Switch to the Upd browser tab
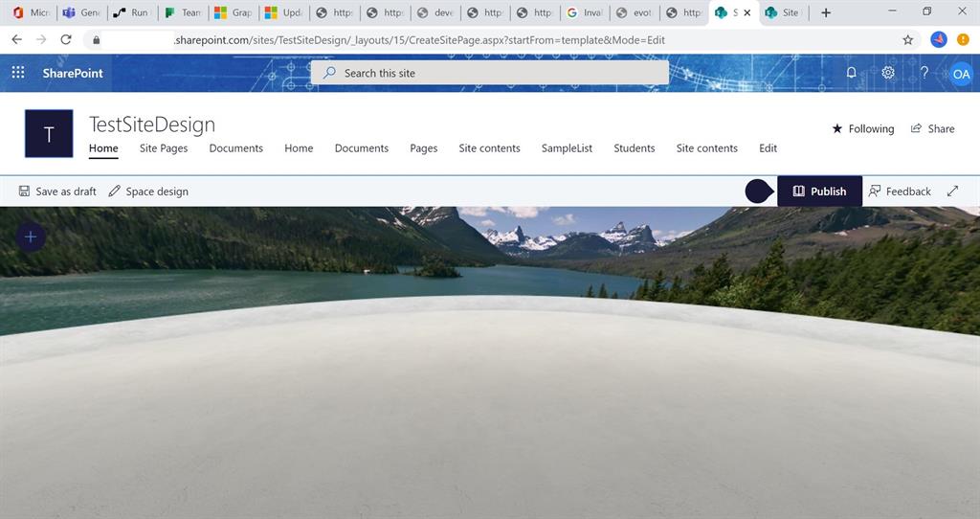This screenshot has height=519, width=980. [283, 12]
